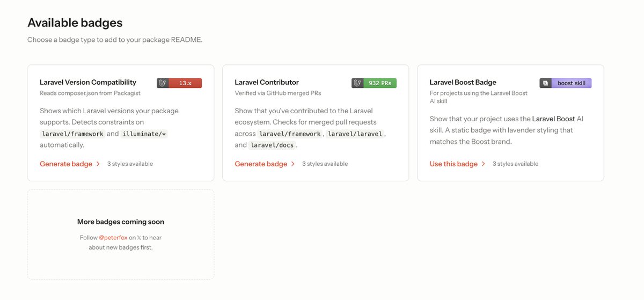This screenshot has width=644, height=300.
Task: Click the Choose a badge type subtitle text
Action: pos(115,40)
